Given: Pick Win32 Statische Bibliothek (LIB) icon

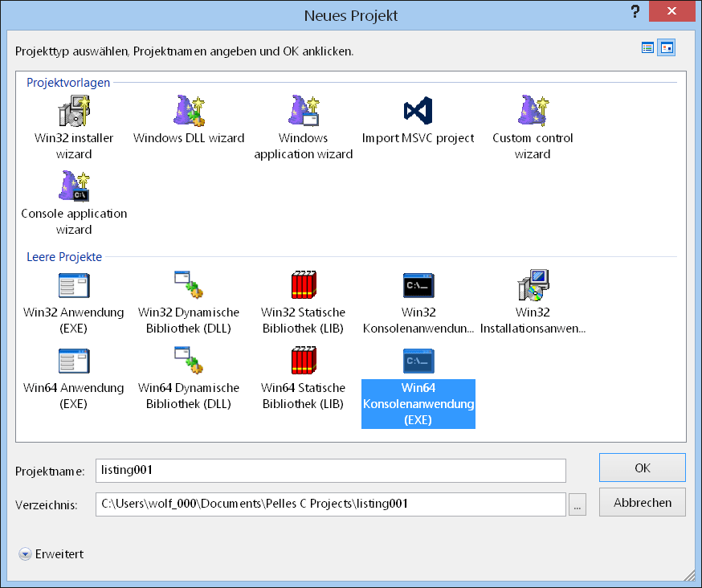Looking at the screenshot, I should tap(304, 284).
